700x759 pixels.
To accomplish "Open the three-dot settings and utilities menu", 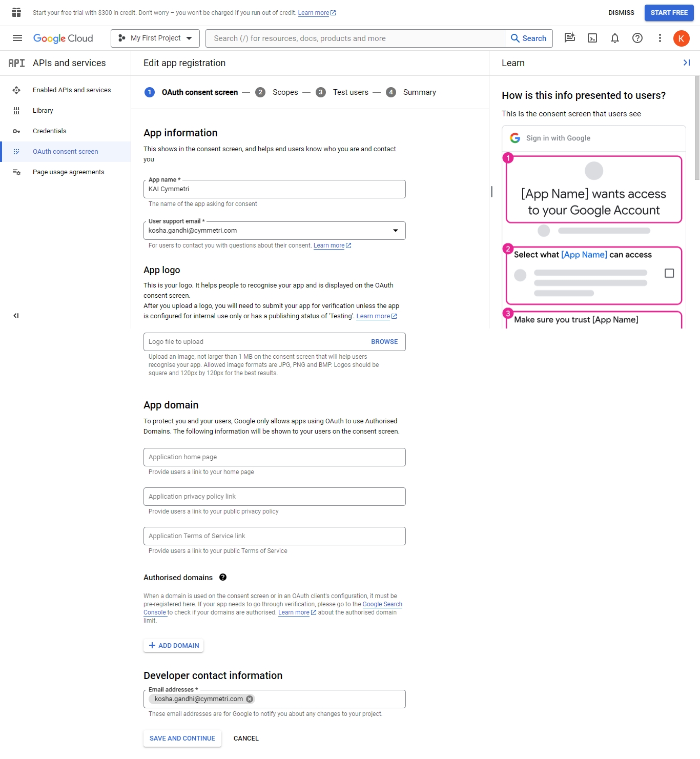I will coord(660,38).
